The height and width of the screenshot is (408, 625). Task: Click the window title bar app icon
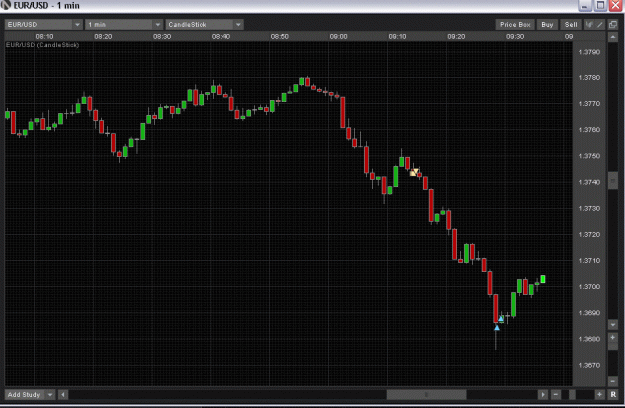point(6,5)
